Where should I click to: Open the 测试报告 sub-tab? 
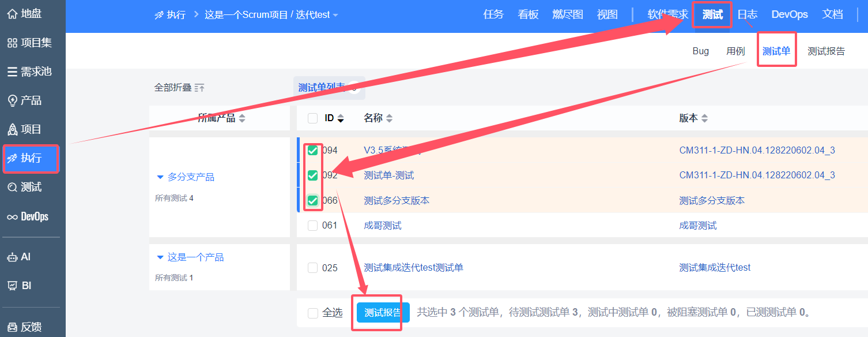pos(826,51)
